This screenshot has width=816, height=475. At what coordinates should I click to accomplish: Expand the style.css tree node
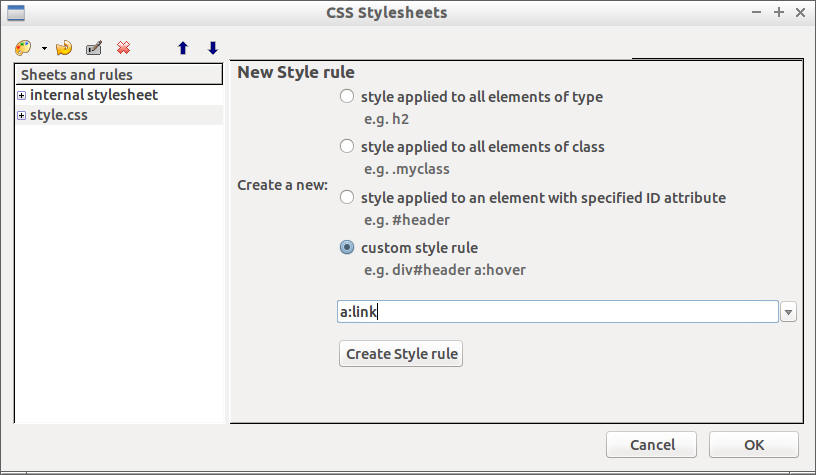(x=21, y=116)
